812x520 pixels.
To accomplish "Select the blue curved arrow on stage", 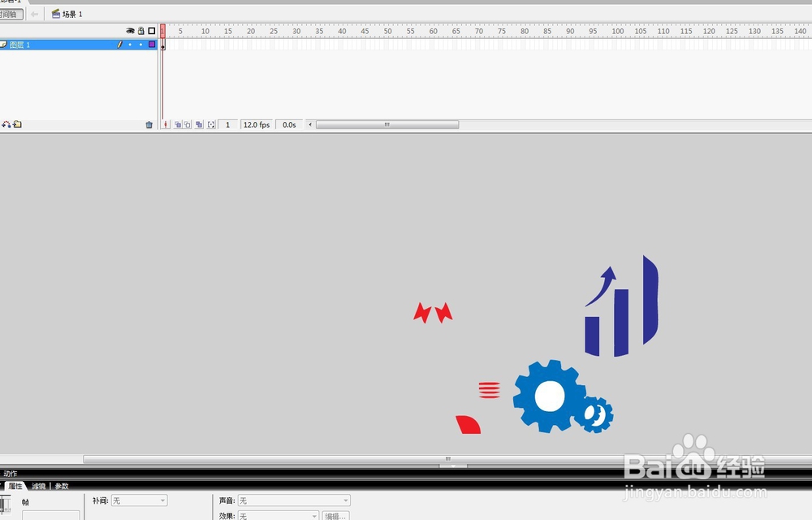I will click(x=601, y=286).
